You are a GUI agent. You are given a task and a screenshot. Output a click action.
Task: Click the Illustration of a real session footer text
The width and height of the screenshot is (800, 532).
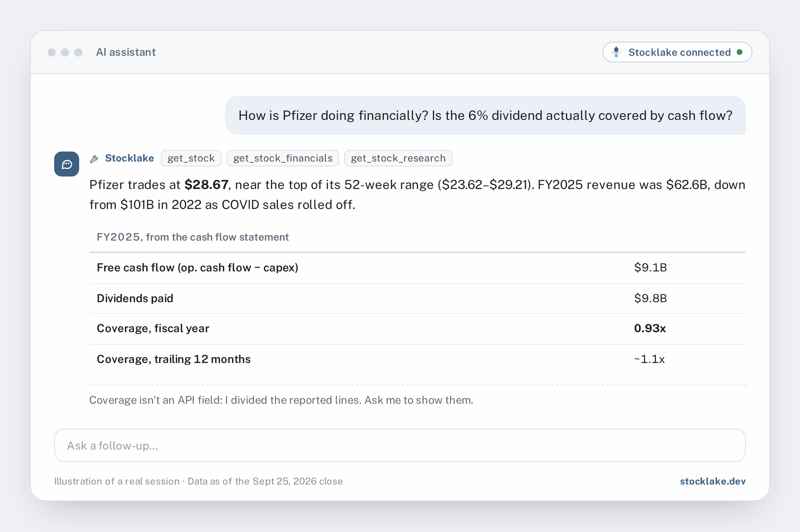pos(198,481)
